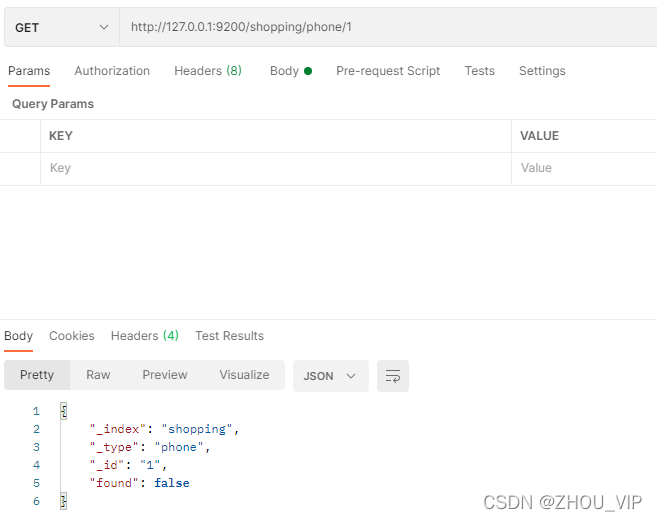Select the Visualize view button
Viewport: 657px width, 521px height.
coord(244,375)
